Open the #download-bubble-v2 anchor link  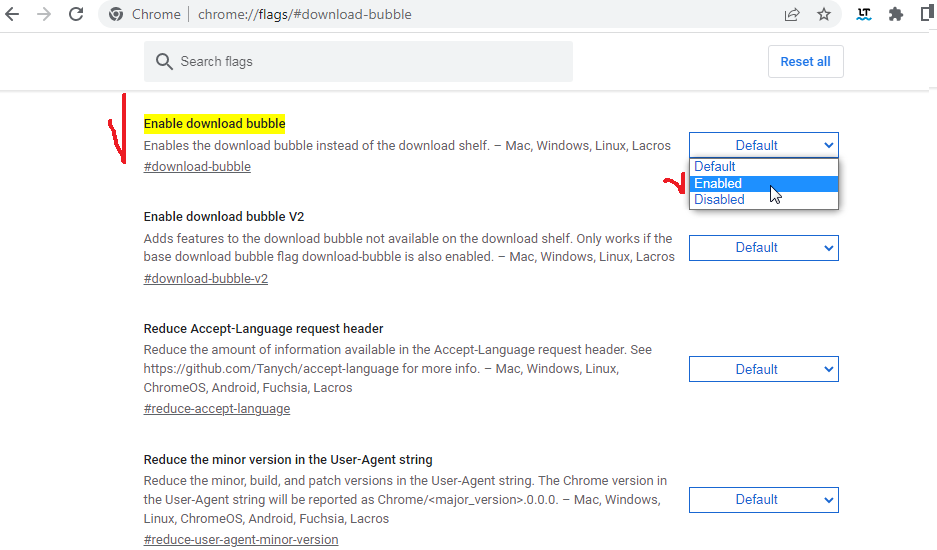[x=206, y=279]
